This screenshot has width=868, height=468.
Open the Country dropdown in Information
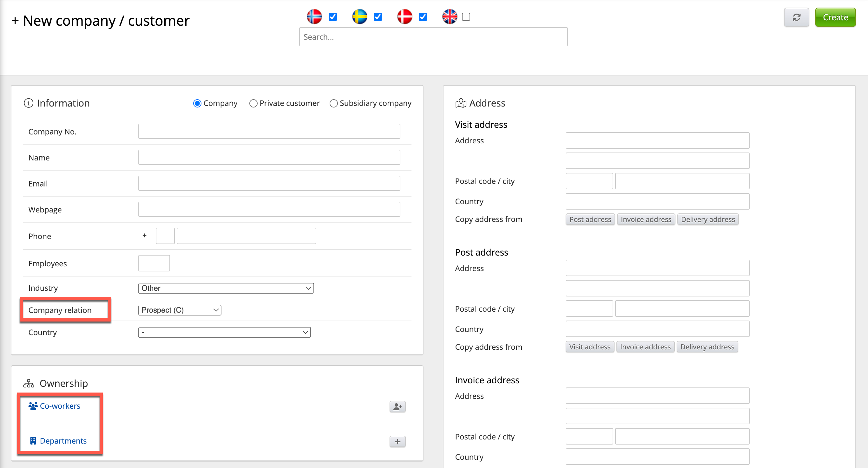pyautogui.click(x=224, y=332)
